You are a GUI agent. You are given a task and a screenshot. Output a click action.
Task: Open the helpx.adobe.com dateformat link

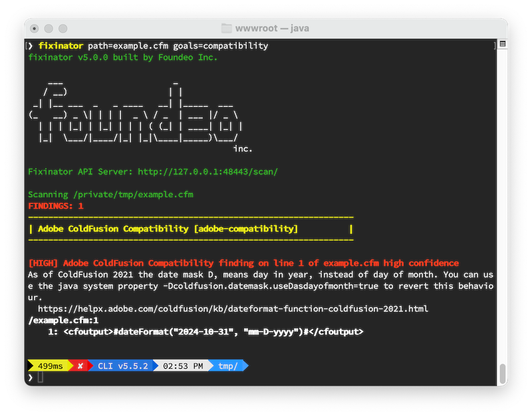233,309
